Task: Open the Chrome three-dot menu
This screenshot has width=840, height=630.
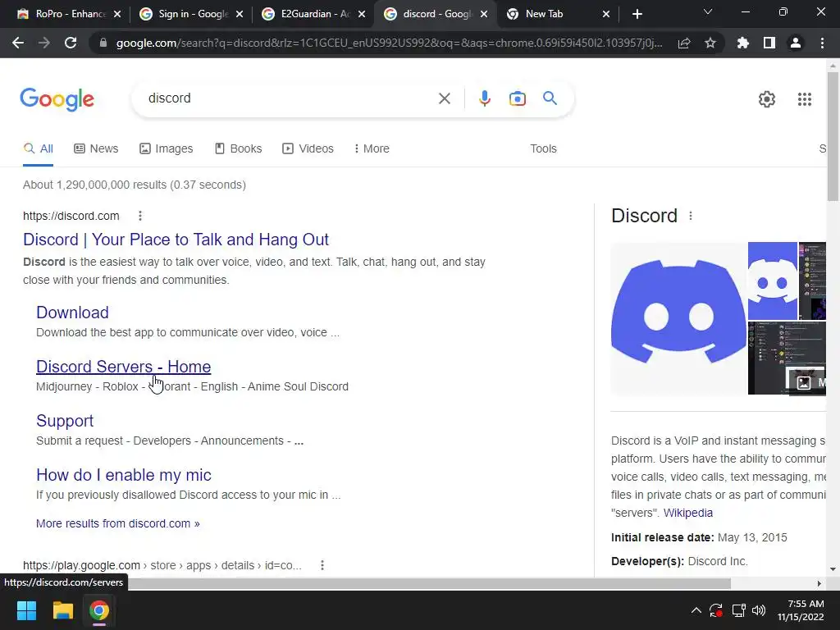Action: [822, 43]
